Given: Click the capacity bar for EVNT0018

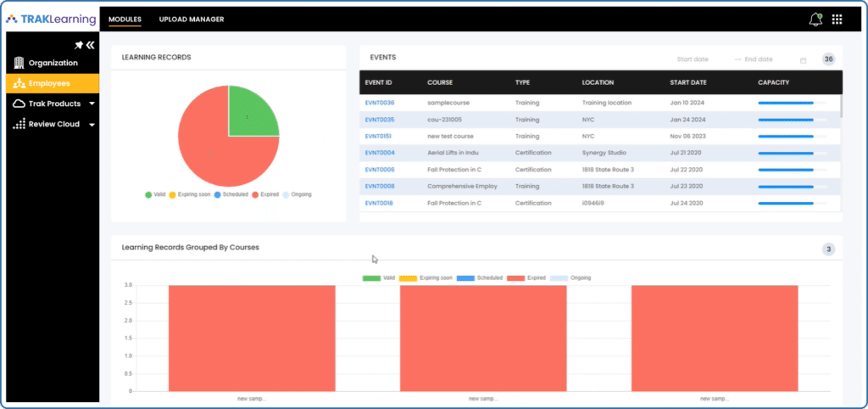Looking at the screenshot, I should (x=793, y=204).
